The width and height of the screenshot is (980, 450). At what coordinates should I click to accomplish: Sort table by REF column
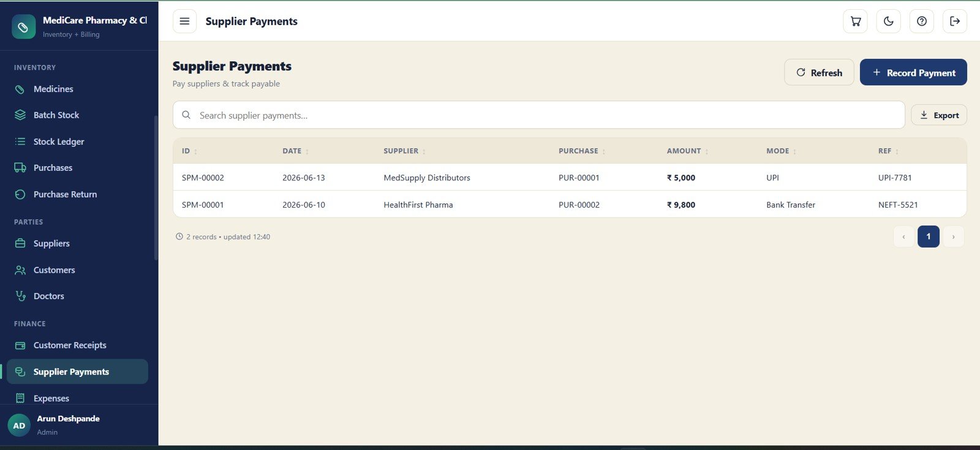[888, 151]
